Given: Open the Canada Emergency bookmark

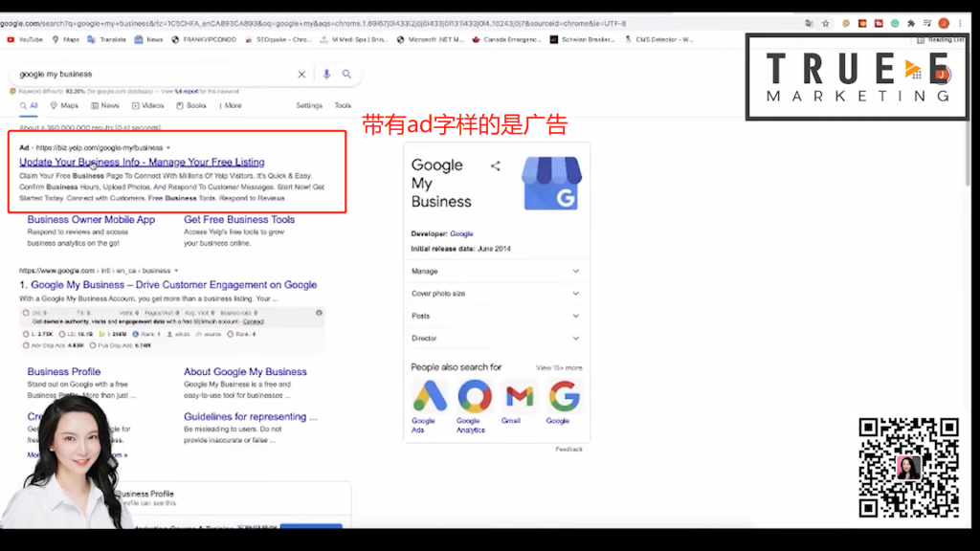Looking at the screenshot, I should (x=507, y=39).
